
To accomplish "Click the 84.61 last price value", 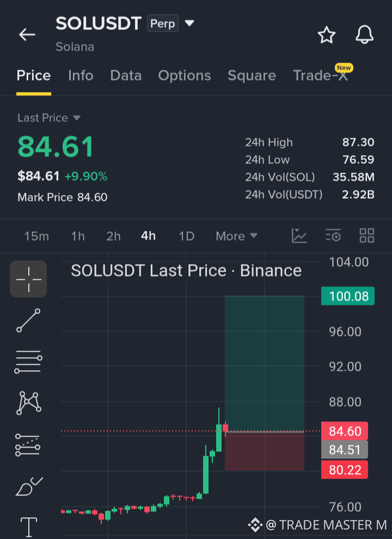I will click(56, 147).
